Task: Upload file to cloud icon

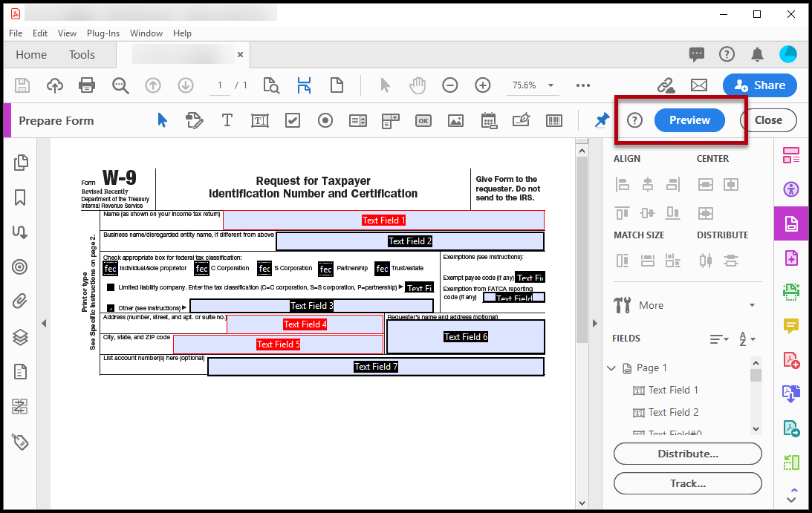Action: [x=55, y=85]
